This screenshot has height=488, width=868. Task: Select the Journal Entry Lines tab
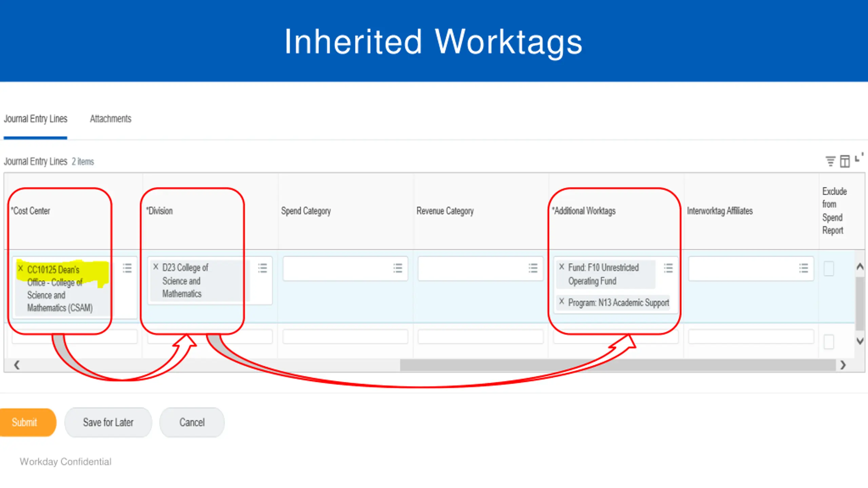point(36,119)
